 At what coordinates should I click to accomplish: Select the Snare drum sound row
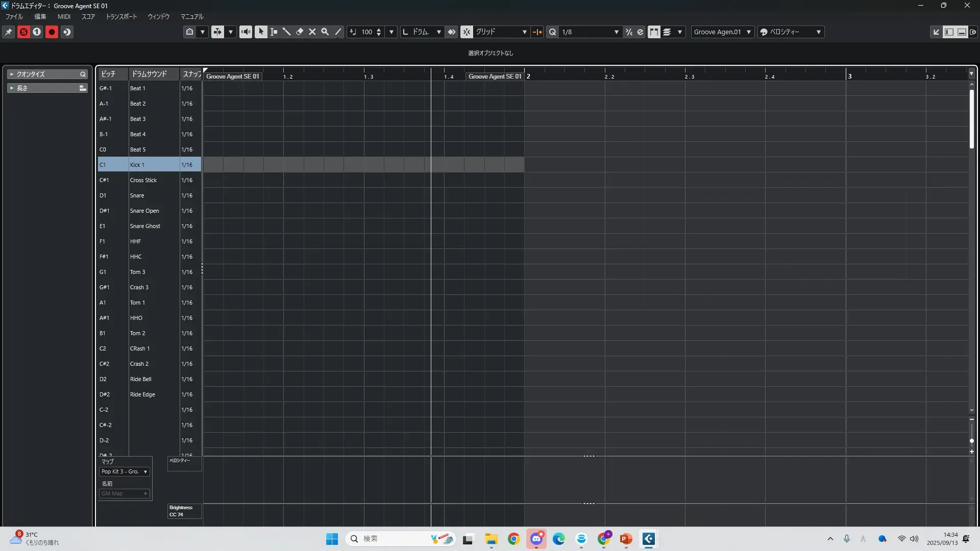pos(137,195)
